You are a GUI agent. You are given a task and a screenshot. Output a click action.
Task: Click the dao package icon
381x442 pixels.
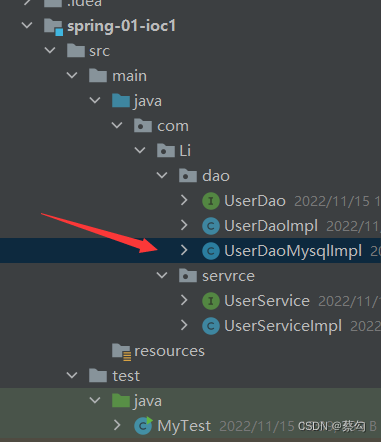[x=188, y=176]
